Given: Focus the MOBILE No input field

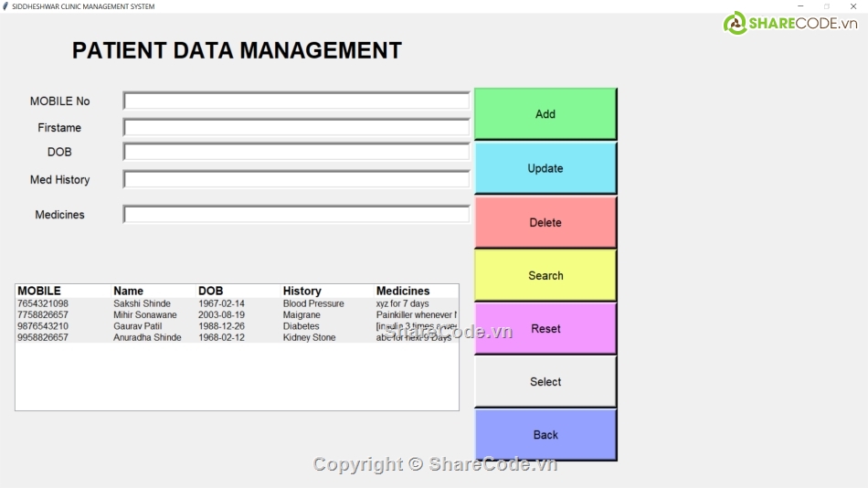Looking at the screenshot, I should [x=296, y=101].
